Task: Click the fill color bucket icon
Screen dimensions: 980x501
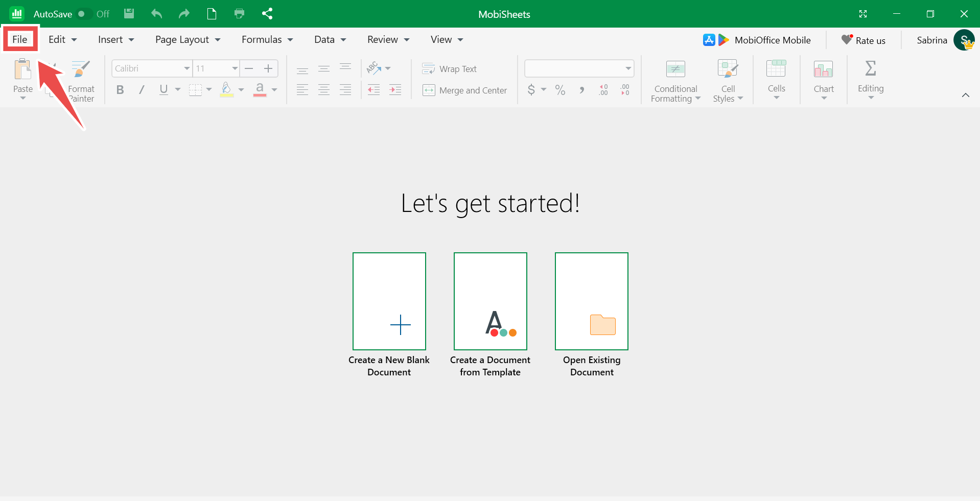Action: click(x=227, y=90)
